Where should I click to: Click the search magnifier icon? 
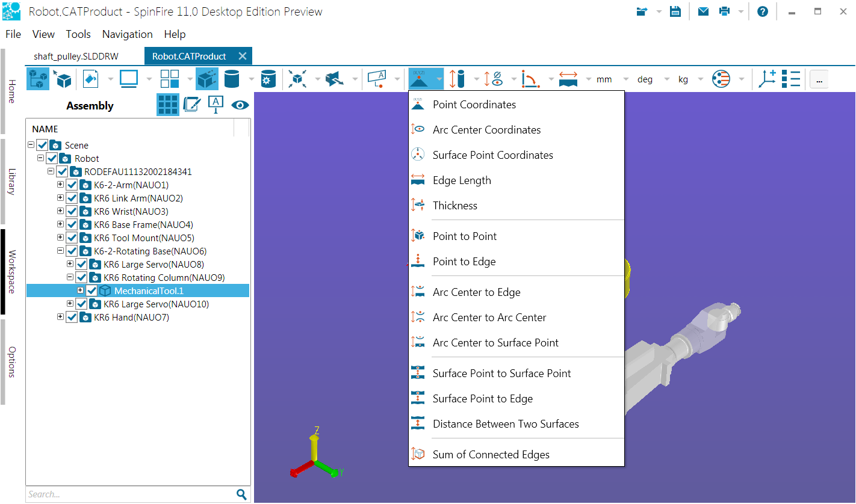click(241, 494)
